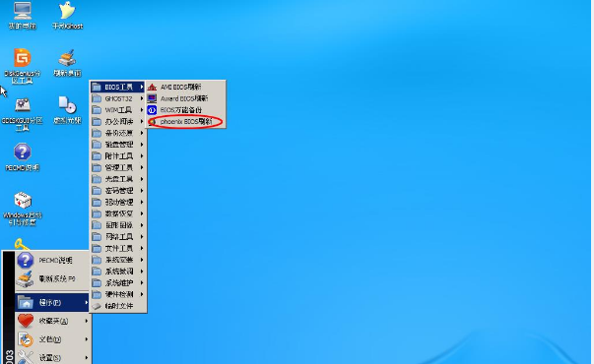Expand the 收藏夹(A) submenu arrow
The height and width of the screenshot is (364, 594).
87,321
